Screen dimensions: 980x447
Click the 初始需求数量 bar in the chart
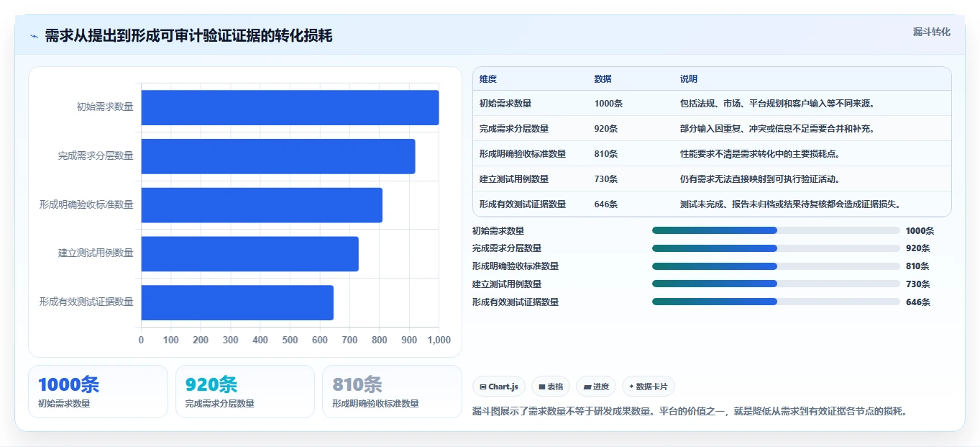coord(290,107)
